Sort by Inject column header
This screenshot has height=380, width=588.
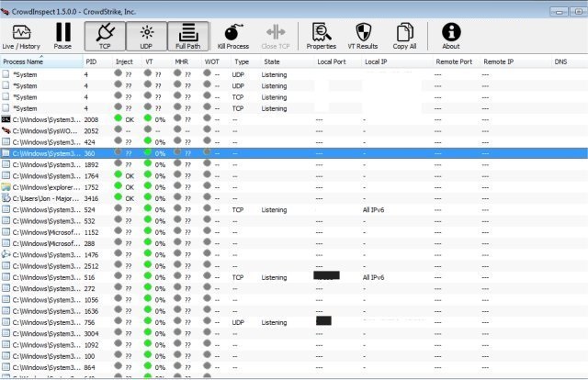pos(127,61)
